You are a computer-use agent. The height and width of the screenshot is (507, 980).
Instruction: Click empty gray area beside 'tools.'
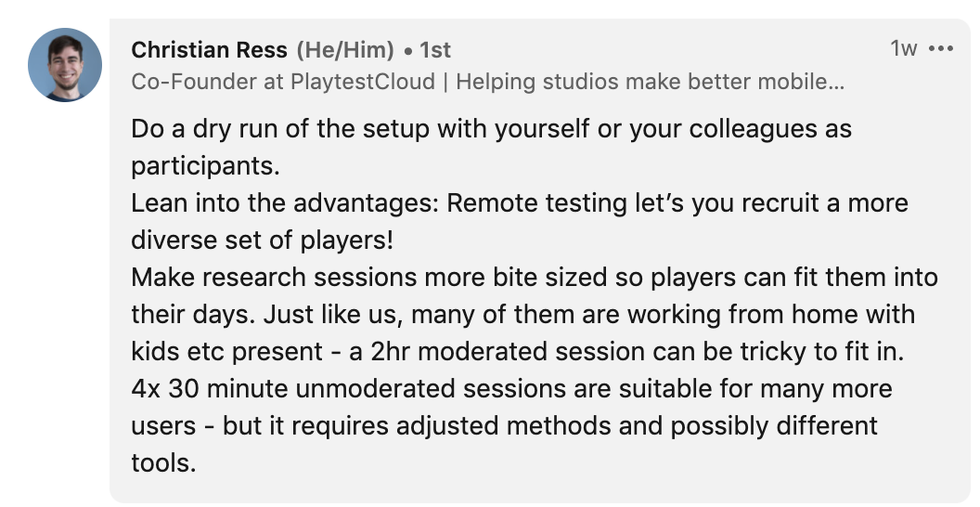click(x=562, y=464)
